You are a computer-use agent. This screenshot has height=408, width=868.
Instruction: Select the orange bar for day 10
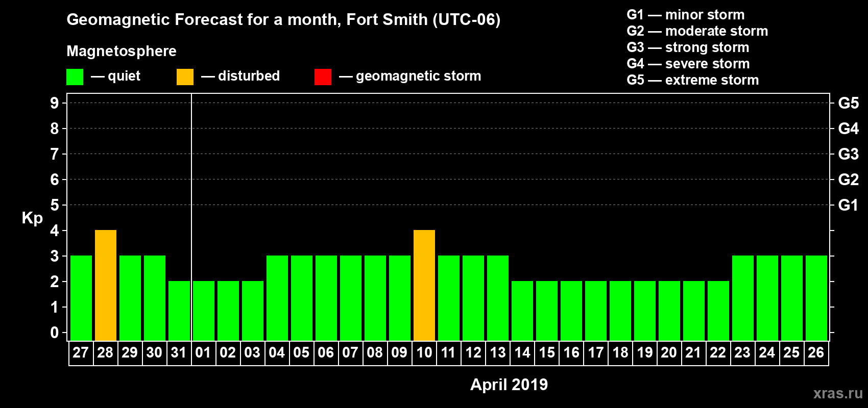click(x=424, y=286)
